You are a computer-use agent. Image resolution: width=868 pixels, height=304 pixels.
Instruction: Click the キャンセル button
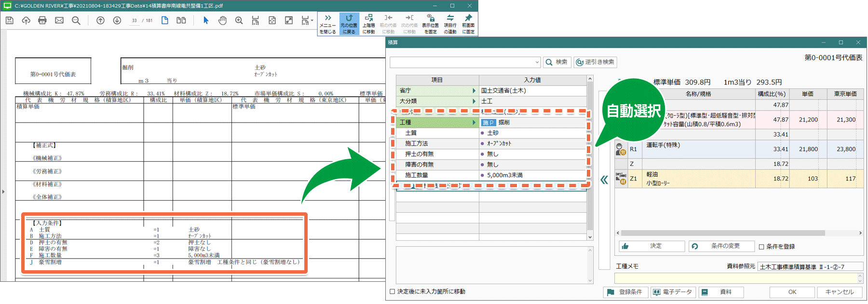click(x=839, y=292)
